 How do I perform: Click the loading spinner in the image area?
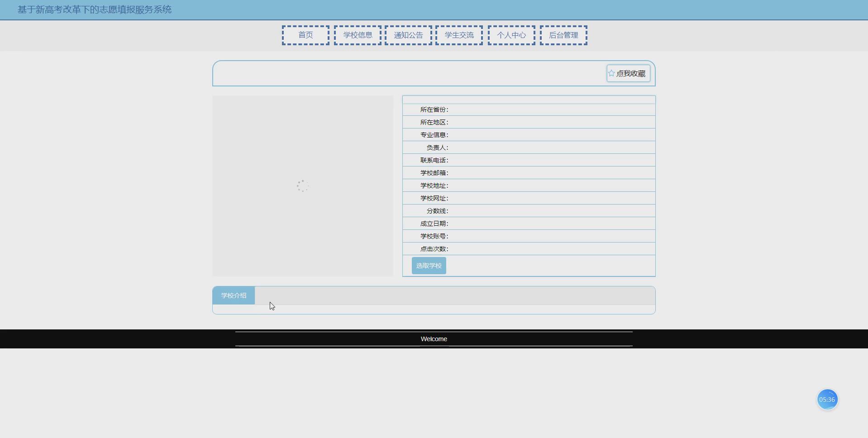(303, 186)
